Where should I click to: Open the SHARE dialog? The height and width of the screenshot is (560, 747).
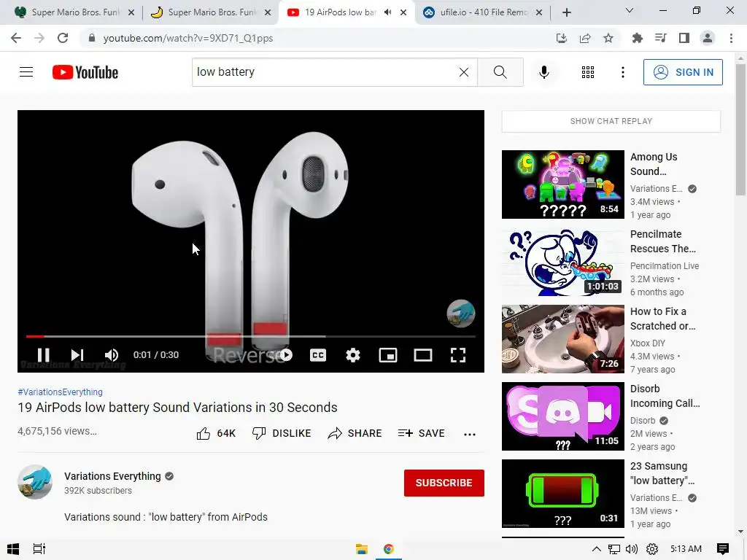(x=355, y=433)
